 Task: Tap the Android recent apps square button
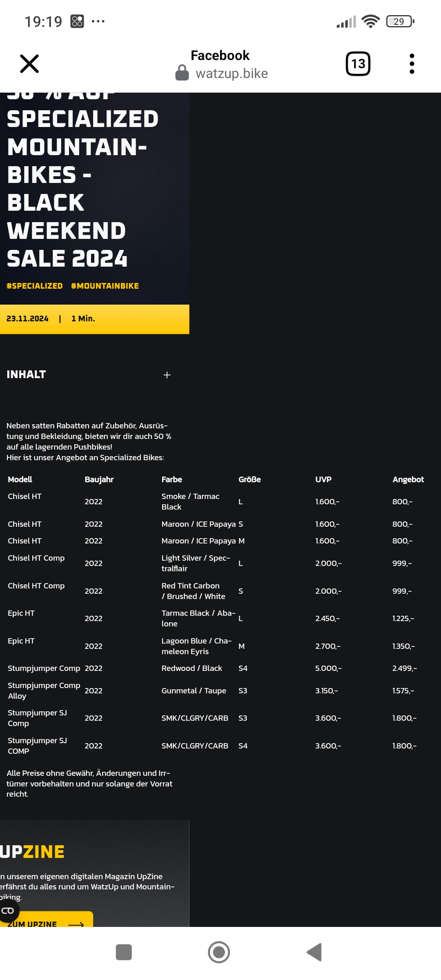(124, 952)
